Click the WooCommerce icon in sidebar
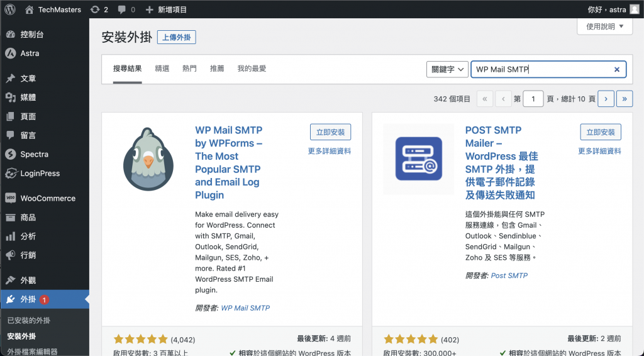Image resolution: width=644 pixels, height=356 pixels. pos(11,198)
